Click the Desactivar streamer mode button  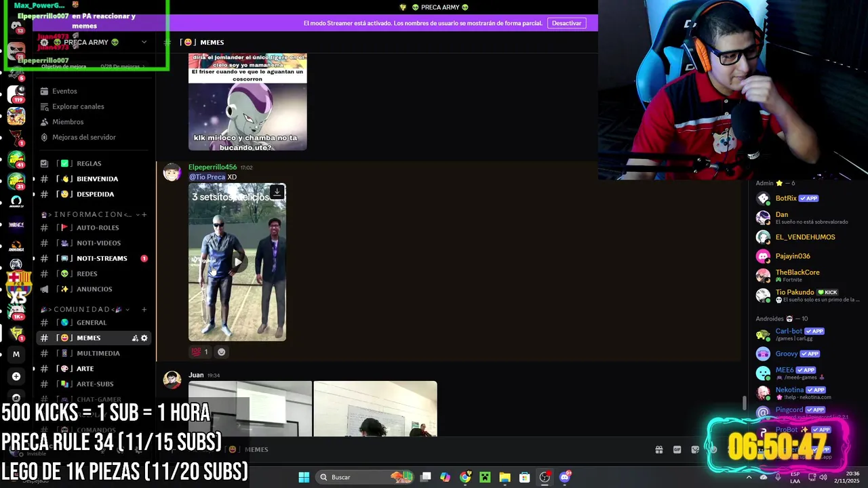click(566, 23)
